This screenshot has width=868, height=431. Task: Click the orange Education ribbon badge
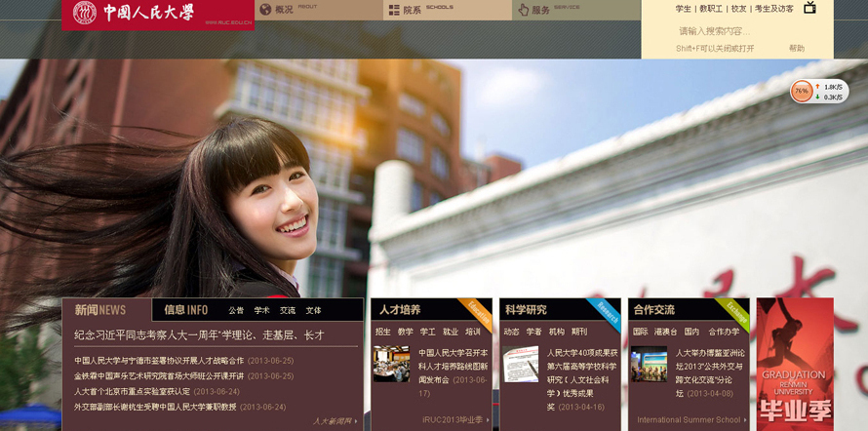point(479,312)
